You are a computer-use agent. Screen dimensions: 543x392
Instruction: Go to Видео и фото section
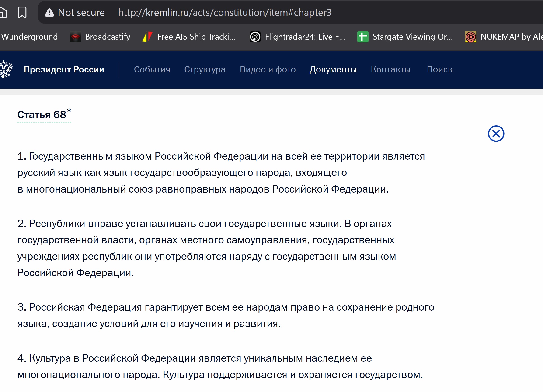pos(268,69)
